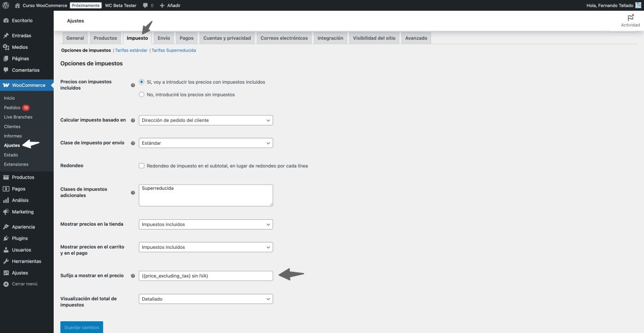Click the price suffix input field
644x333 pixels.
click(206, 275)
